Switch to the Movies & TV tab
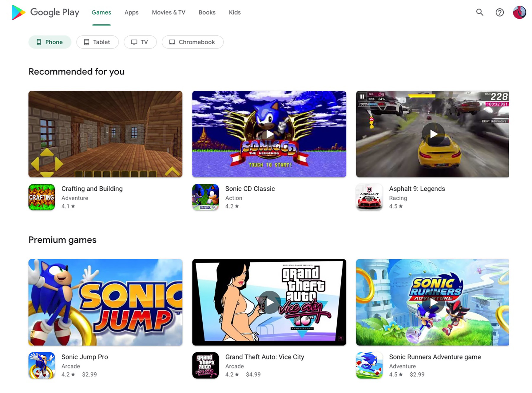This screenshot has width=532, height=393. click(x=168, y=12)
